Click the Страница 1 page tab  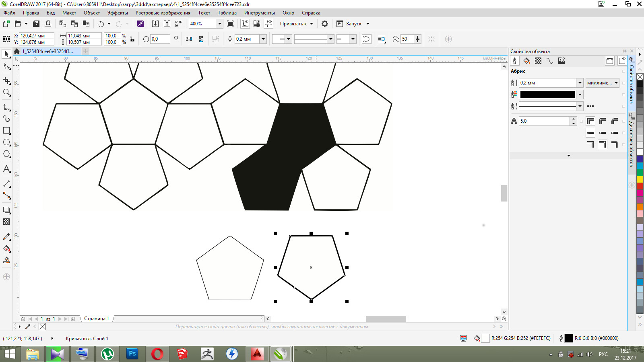click(x=97, y=319)
